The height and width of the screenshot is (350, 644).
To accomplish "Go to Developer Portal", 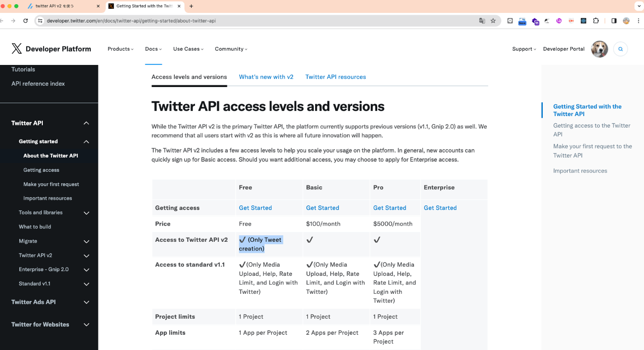I will click(563, 49).
